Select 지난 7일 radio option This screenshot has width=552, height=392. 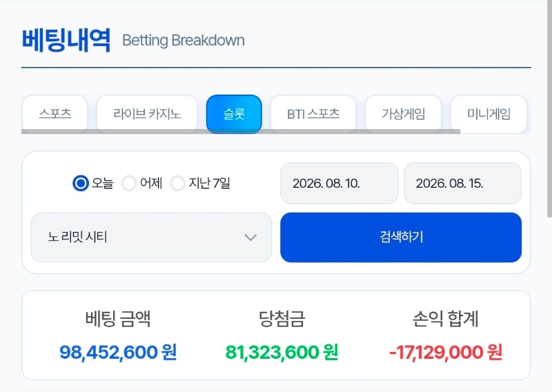178,183
